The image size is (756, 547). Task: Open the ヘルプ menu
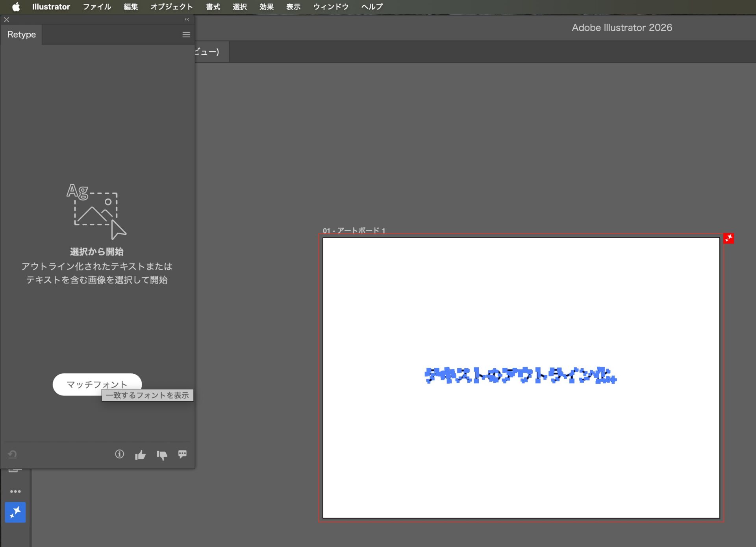(x=371, y=7)
